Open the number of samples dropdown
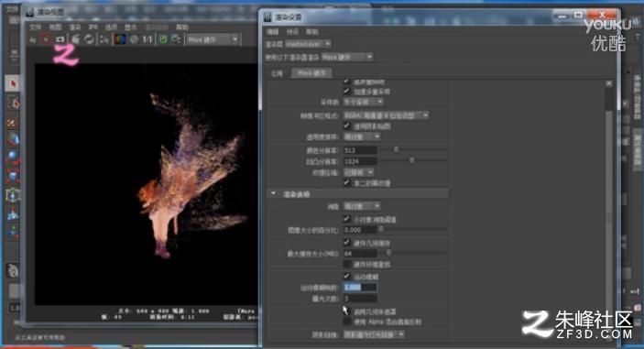The image size is (644, 349). coord(364,102)
